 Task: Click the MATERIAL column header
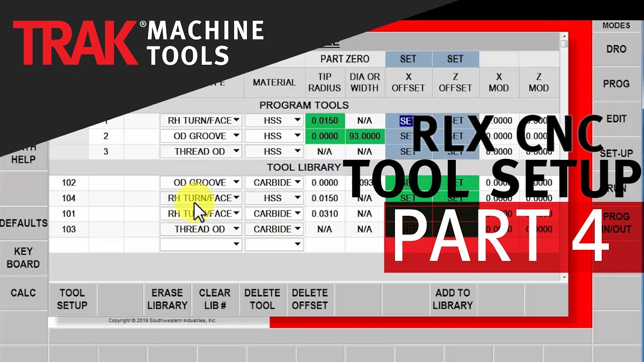pyautogui.click(x=274, y=82)
